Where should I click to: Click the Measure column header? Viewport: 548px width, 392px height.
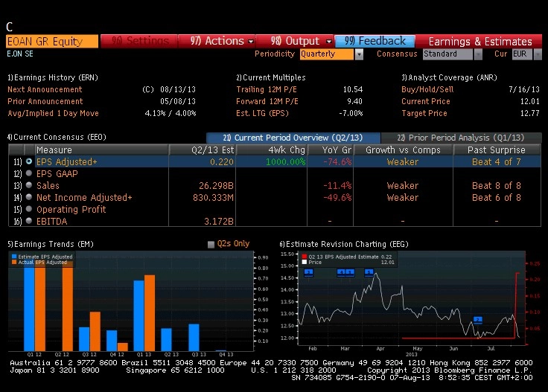[101, 150]
